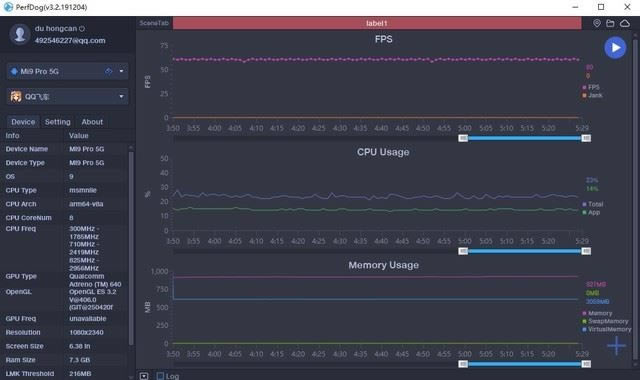Image resolution: width=640 pixels, height=380 pixels.
Task: Toggle the Log checkbox
Action: tap(160, 376)
